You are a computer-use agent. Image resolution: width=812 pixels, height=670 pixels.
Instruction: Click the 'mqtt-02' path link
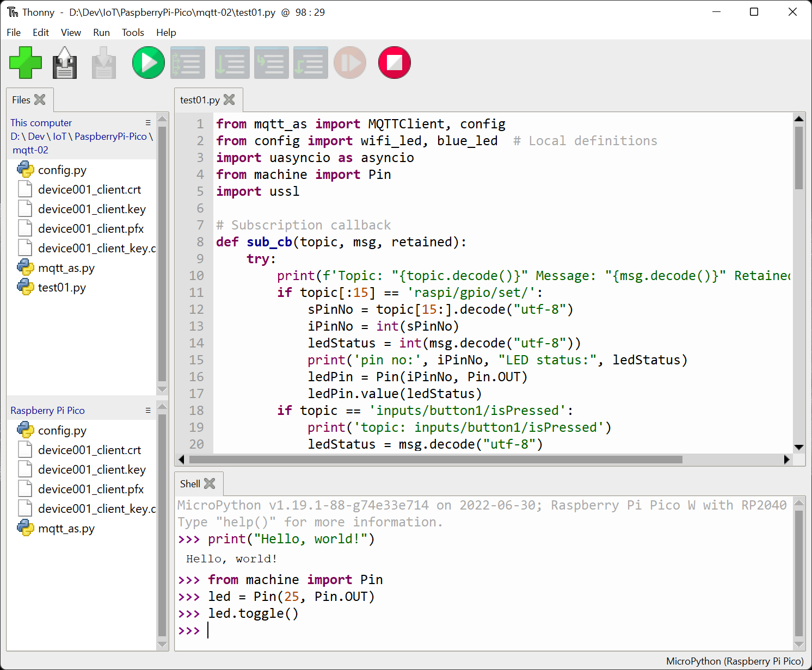(x=30, y=150)
